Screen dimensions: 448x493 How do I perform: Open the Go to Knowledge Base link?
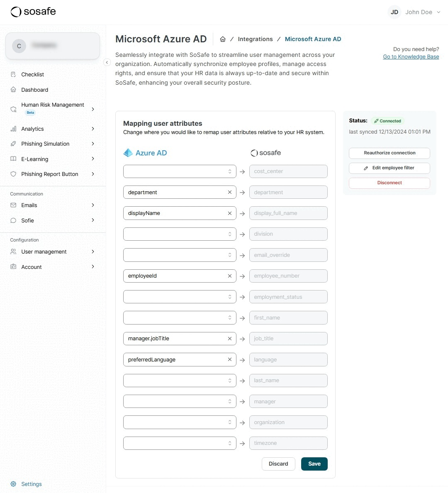click(x=411, y=57)
